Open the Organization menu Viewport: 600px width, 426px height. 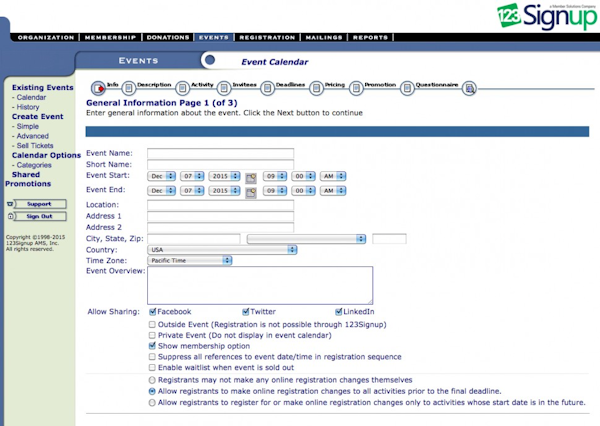point(46,38)
